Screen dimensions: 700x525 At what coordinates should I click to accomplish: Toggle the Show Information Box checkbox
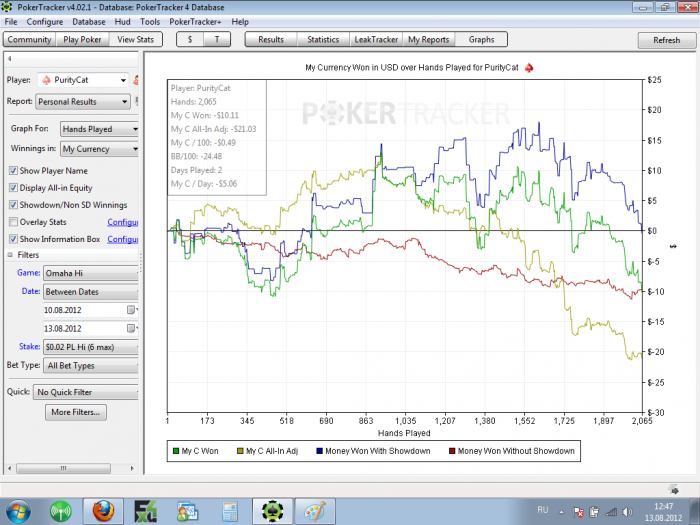point(13,239)
